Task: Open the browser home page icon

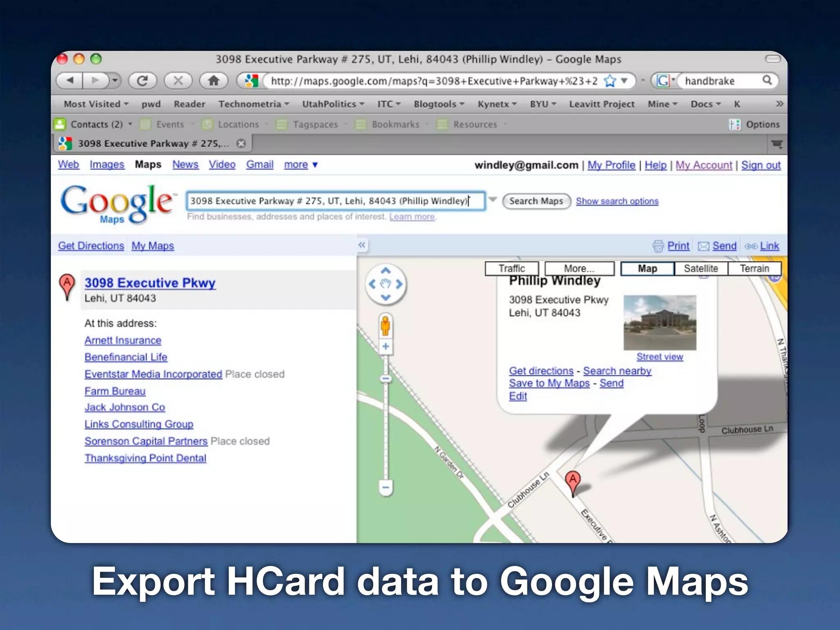Action: [213, 80]
